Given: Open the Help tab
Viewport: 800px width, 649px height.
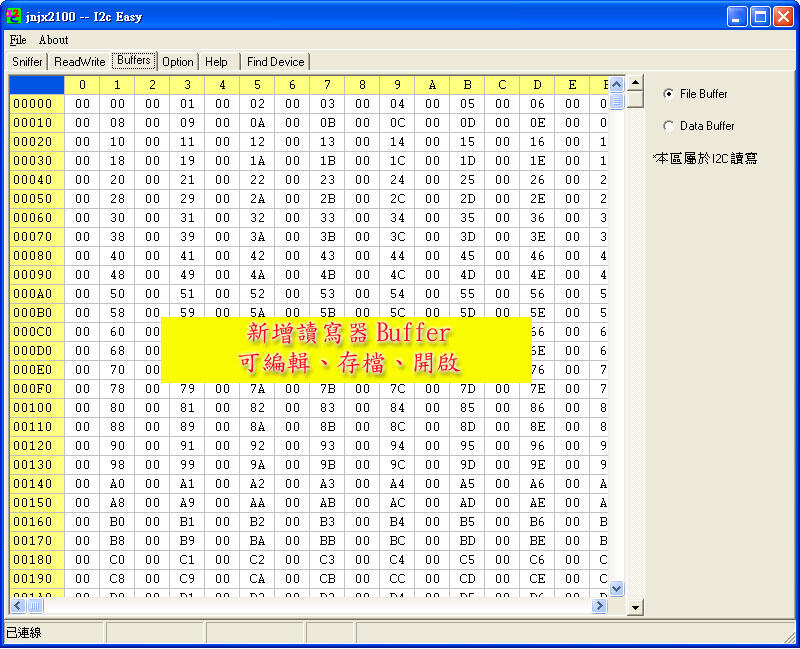Looking at the screenshot, I should click(216, 62).
